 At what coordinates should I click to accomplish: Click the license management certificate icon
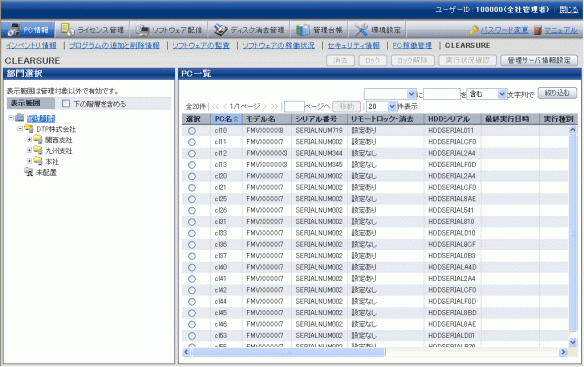(x=67, y=29)
